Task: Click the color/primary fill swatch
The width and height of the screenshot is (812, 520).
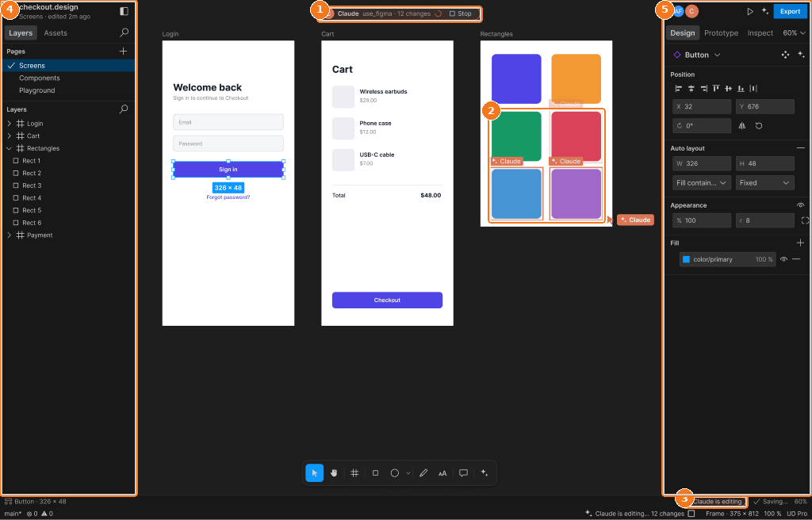Action: 686,259
